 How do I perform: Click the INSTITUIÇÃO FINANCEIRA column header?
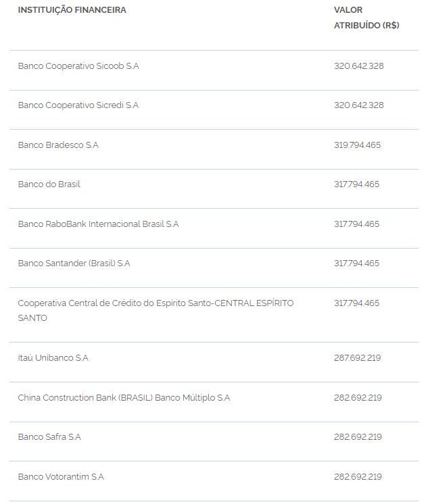[72, 10]
